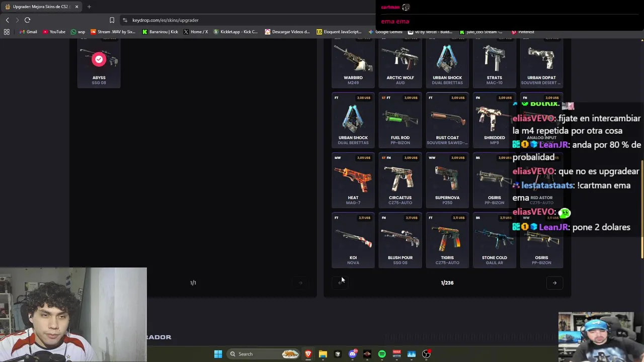Select the Tigris CZ75-Auto skin
The image size is (644, 362).
[447, 240]
